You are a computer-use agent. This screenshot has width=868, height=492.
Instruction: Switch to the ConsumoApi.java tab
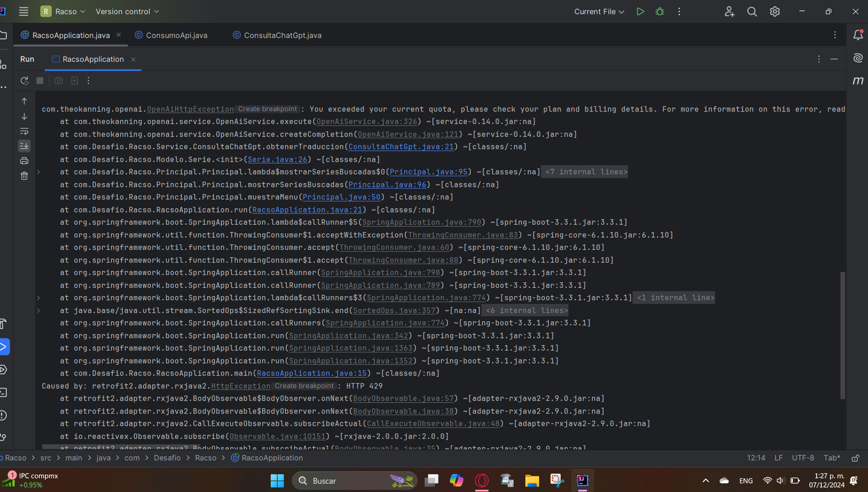pos(176,35)
